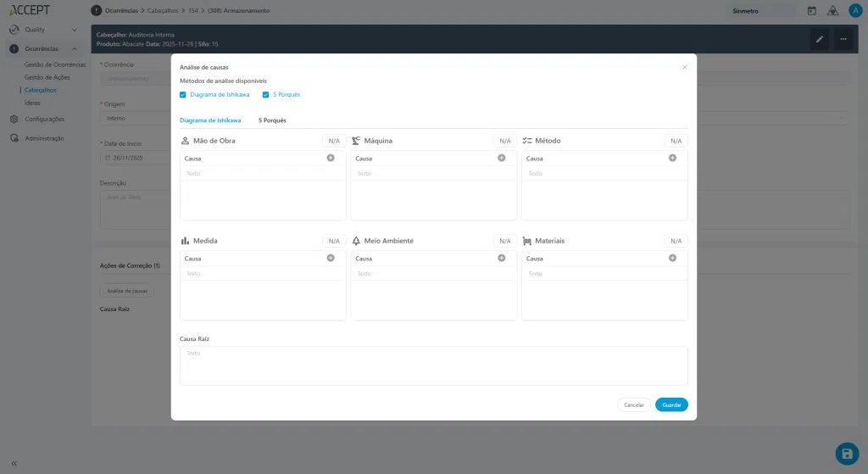
Task: Uncheck the Diagrama de Ishikawa checkbox
Action: tap(183, 95)
